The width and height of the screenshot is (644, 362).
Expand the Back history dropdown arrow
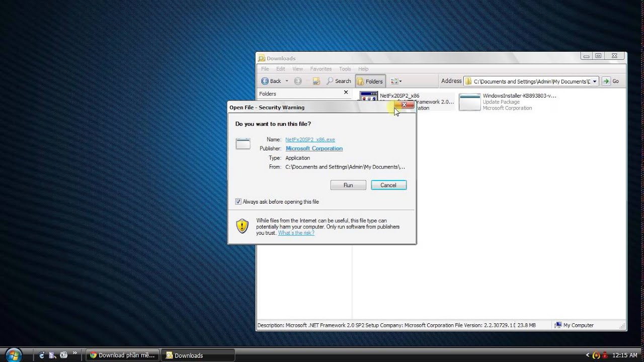(x=287, y=81)
